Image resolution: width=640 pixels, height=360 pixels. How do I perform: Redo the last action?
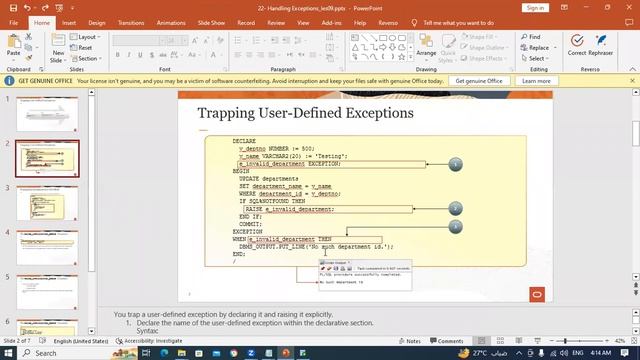point(45,8)
